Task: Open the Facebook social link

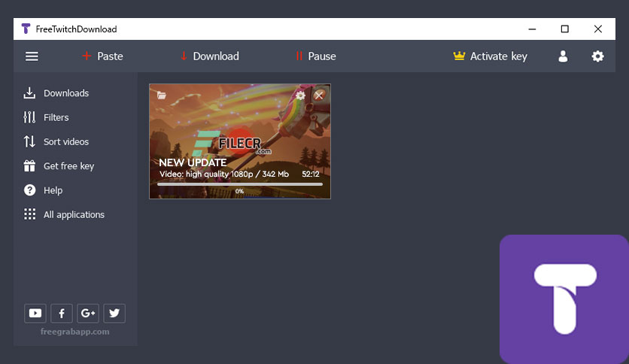Action: (62, 313)
